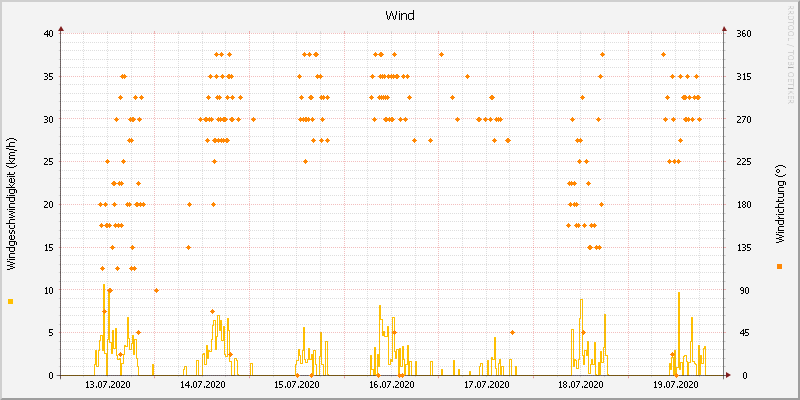The image size is (800, 400).
Task: Click the date label 19.07.2020
Action: [677, 385]
